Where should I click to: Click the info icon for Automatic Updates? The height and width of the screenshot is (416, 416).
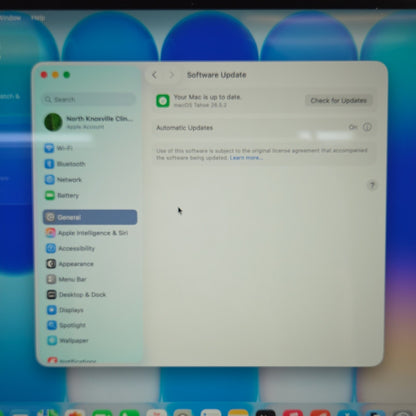coord(367,127)
